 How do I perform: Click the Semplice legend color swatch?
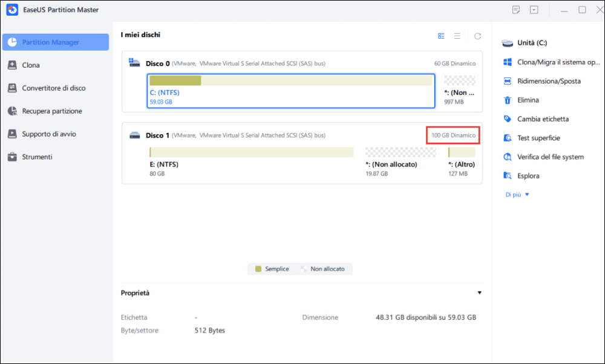coord(258,268)
